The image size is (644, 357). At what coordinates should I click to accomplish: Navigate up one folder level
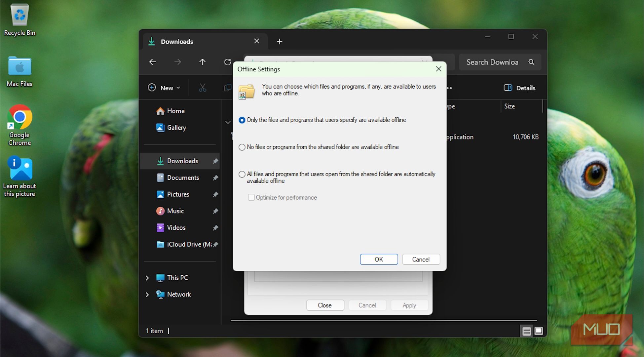click(x=203, y=62)
